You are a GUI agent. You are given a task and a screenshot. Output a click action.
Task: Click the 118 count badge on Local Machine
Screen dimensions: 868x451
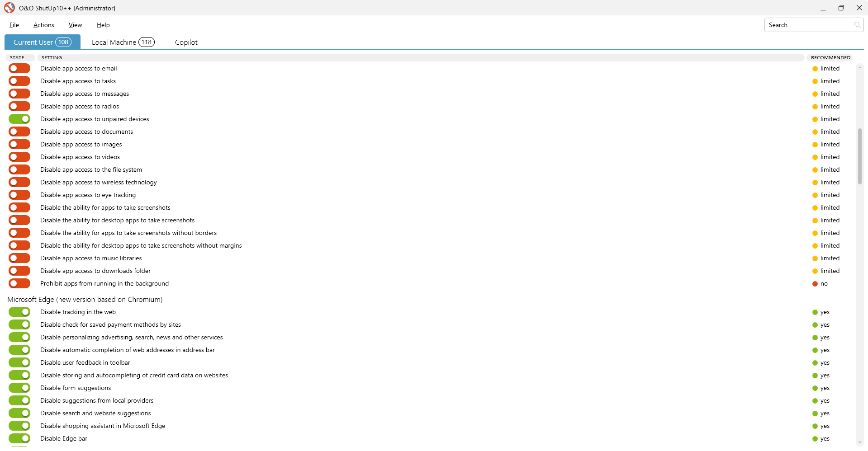pyautogui.click(x=147, y=42)
